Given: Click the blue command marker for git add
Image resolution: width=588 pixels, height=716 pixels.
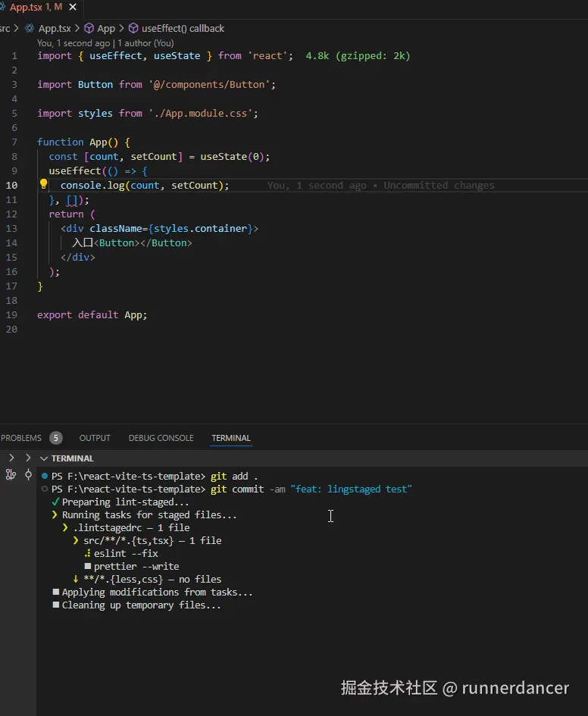Looking at the screenshot, I should click(x=44, y=476).
